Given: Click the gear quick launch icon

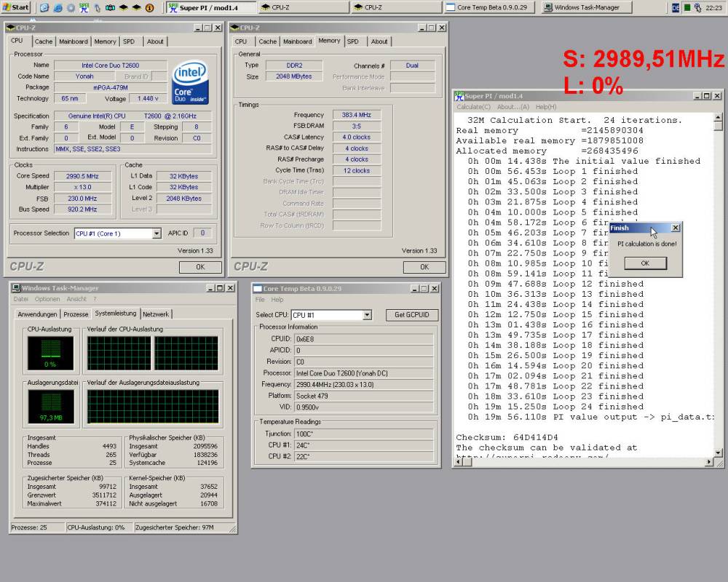Looking at the screenshot, I should click(71, 7).
